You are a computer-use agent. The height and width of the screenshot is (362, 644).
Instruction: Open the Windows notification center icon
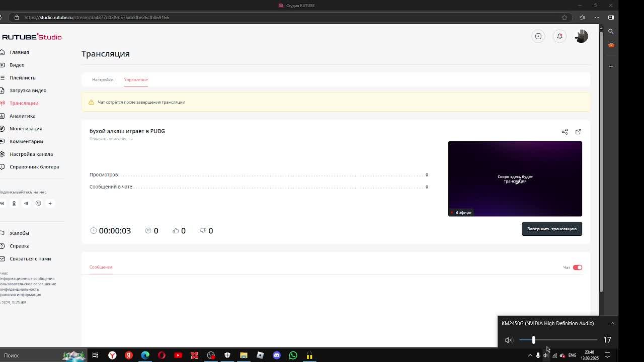coord(607,355)
